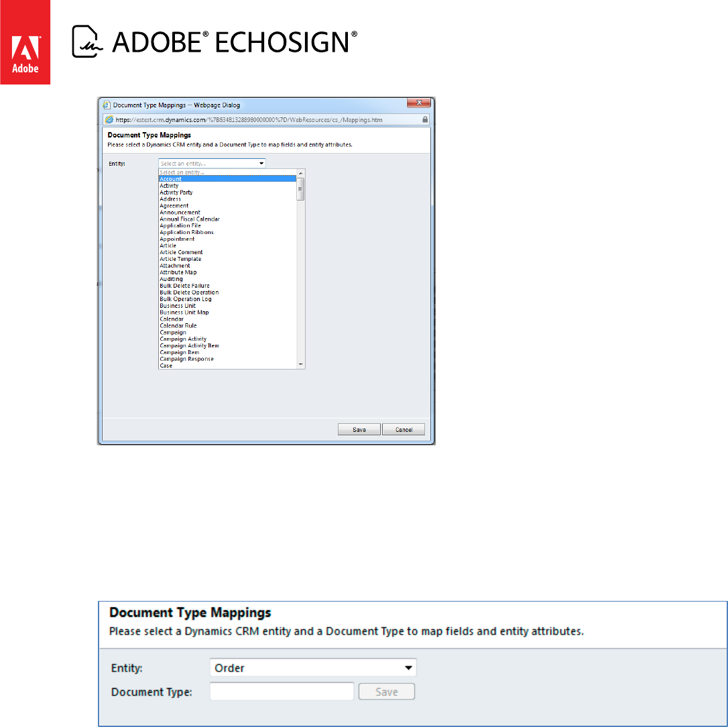Select Campaign Activity Item entity

(x=227, y=345)
